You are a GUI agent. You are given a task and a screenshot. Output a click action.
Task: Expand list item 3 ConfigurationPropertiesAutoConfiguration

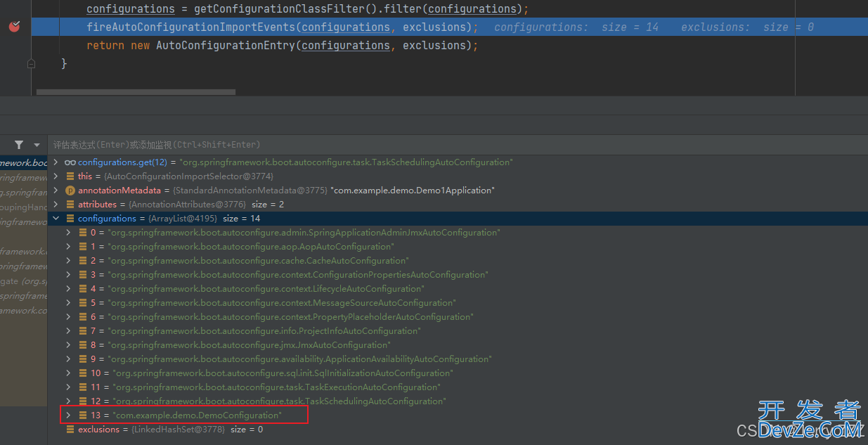pos(68,275)
